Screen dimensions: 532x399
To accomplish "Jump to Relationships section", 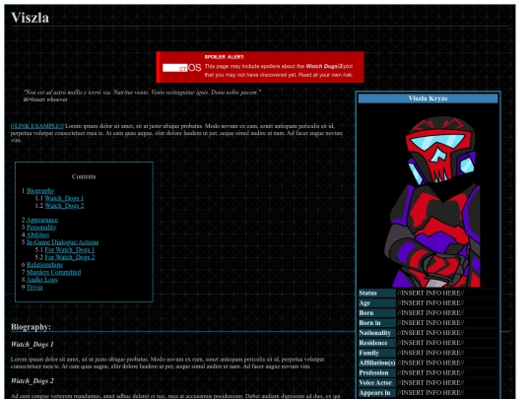I will pos(44,265).
